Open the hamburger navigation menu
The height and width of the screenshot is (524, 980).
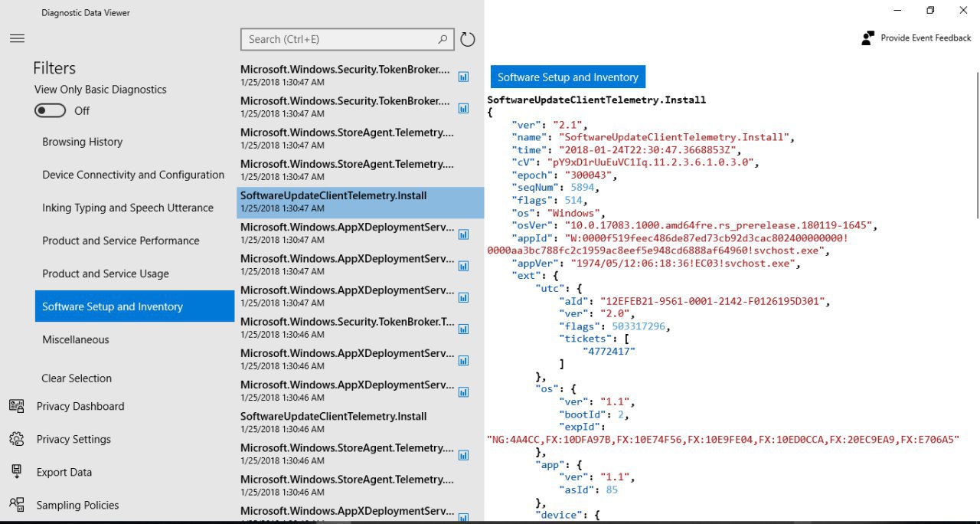[x=17, y=38]
